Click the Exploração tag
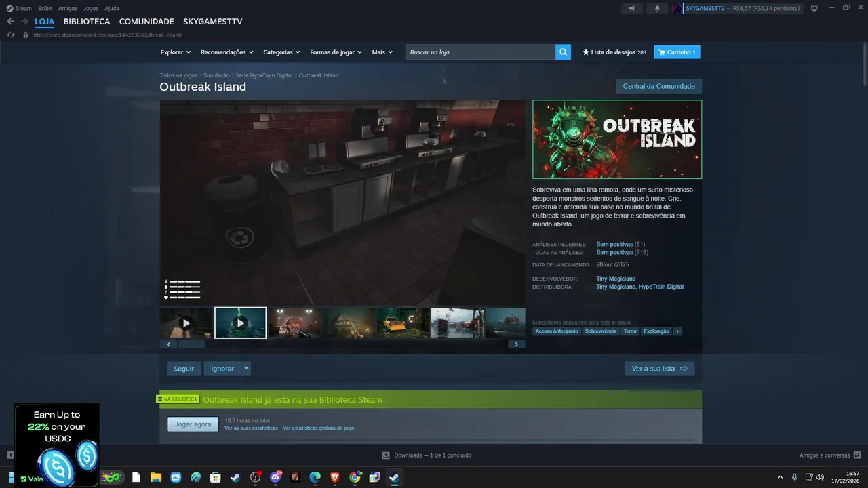This screenshot has width=868, height=488. [656, 331]
